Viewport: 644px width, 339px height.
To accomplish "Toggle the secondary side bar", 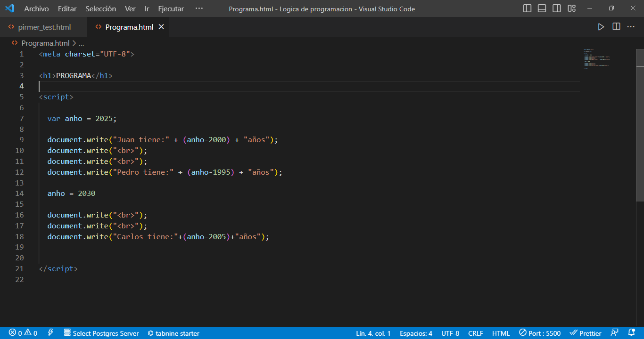I will point(557,8).
